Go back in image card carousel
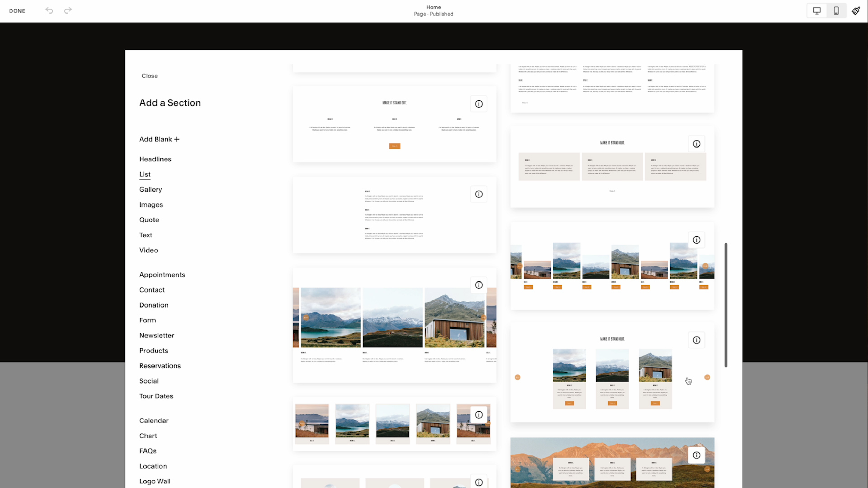This screenshot has height=488, width=868. tap(518, 377)
